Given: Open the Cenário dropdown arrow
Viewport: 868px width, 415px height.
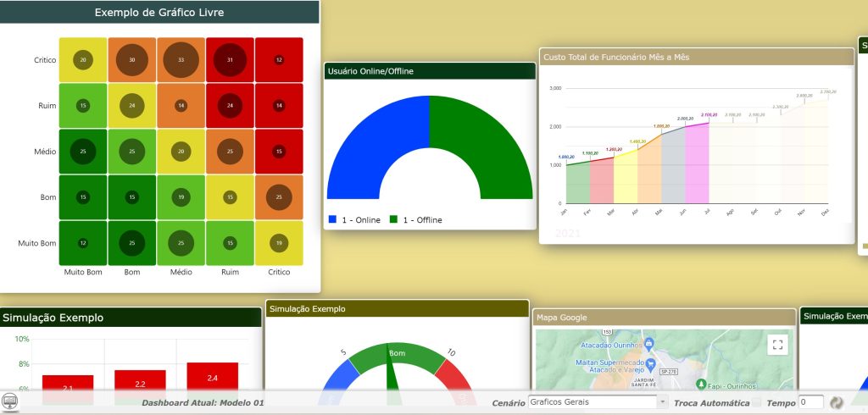Looking at the screenshot, I should pos(663,402).
